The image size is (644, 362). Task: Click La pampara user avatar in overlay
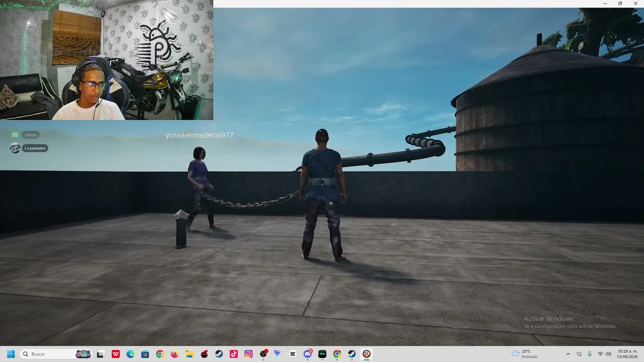click(15, 148)
